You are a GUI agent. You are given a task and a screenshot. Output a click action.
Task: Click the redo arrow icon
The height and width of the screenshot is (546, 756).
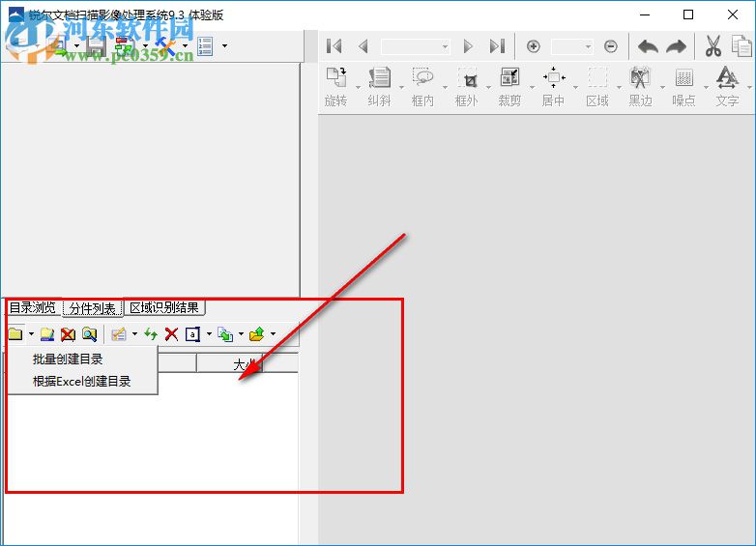pyautogui.click(x=676, y=46)
